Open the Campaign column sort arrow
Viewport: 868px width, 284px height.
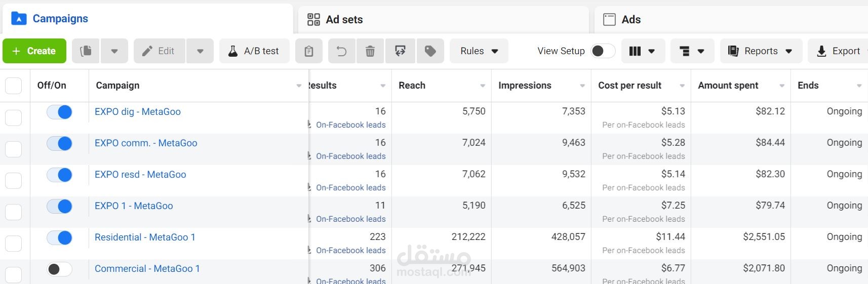[x=299, y=86]
